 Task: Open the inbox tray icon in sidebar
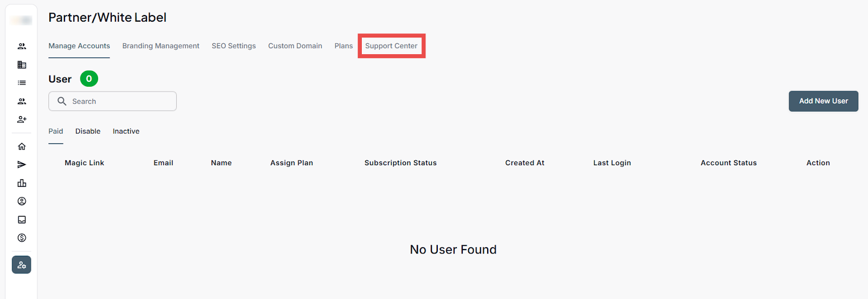[x=22, y=219]
